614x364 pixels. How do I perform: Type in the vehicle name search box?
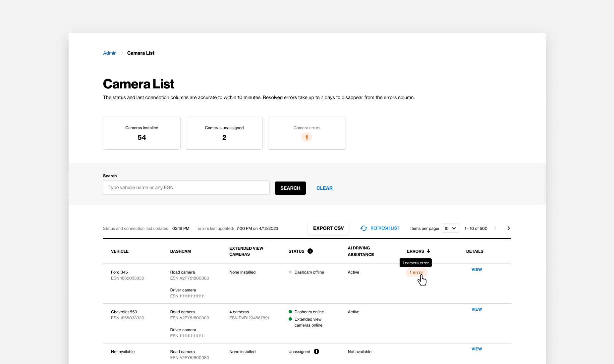click(x=186, y=187)
